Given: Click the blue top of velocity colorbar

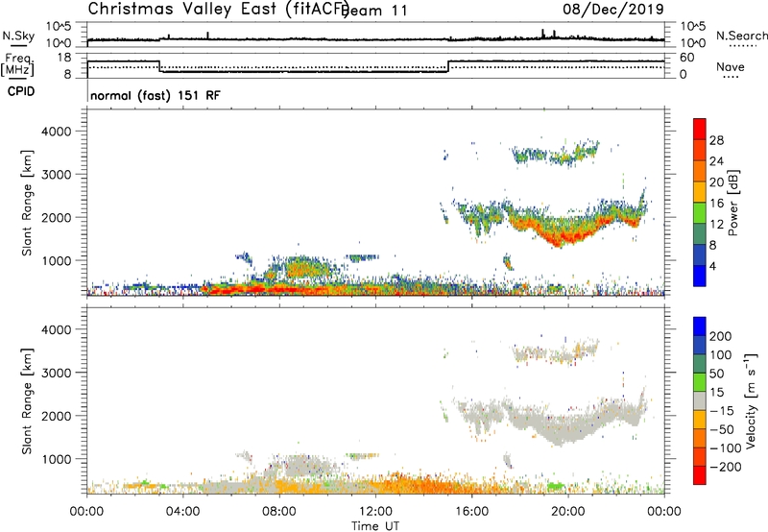Looking at the screenshot, I should click(x=700, y=326).
